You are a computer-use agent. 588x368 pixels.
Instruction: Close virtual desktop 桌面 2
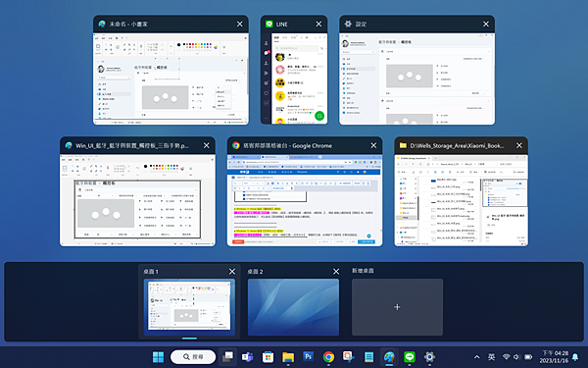click(x=336, y=272)
